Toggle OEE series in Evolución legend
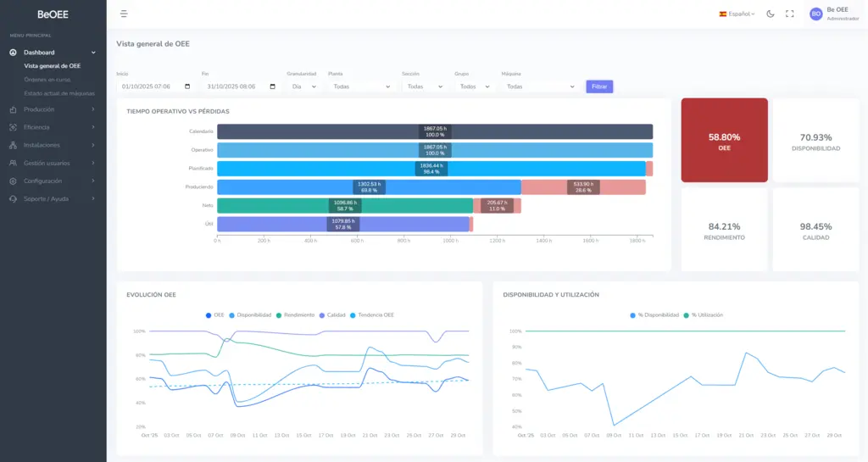868x462 pixels. 214,314
